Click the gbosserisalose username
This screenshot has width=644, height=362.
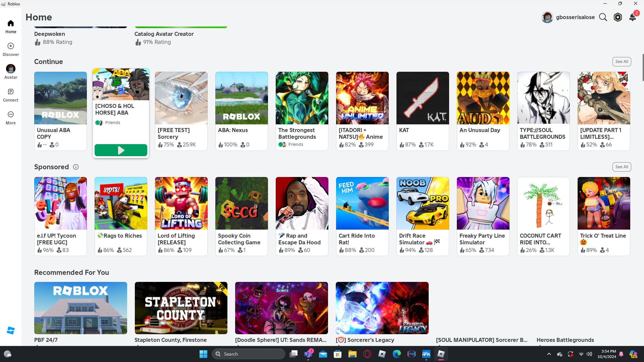[x=575, y=17]
